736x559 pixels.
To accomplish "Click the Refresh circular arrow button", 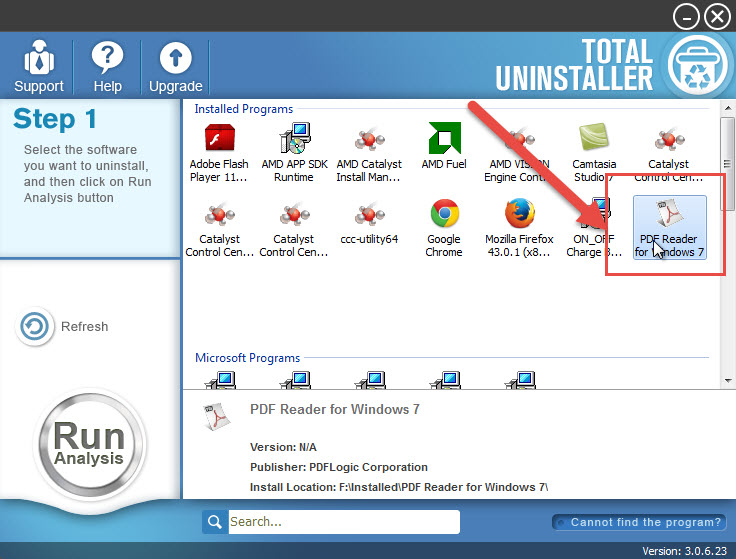I will pyautogui.click(x=34, y=326).
